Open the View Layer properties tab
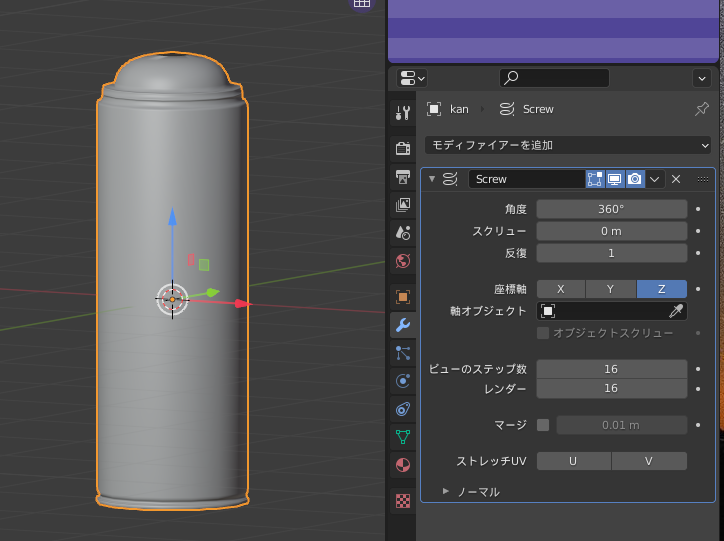Image resolution: width=724 pixels, height=541 pixels. (x=403, y=204)
